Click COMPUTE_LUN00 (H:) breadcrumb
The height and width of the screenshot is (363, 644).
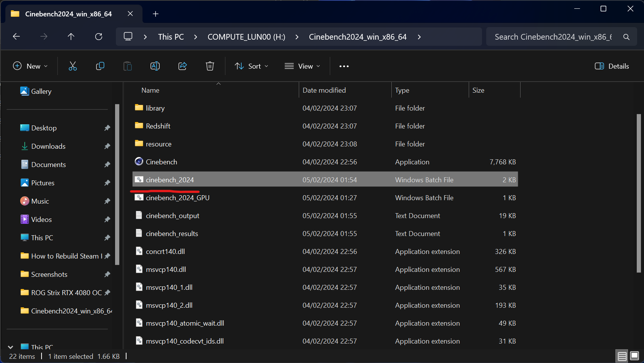246,37
